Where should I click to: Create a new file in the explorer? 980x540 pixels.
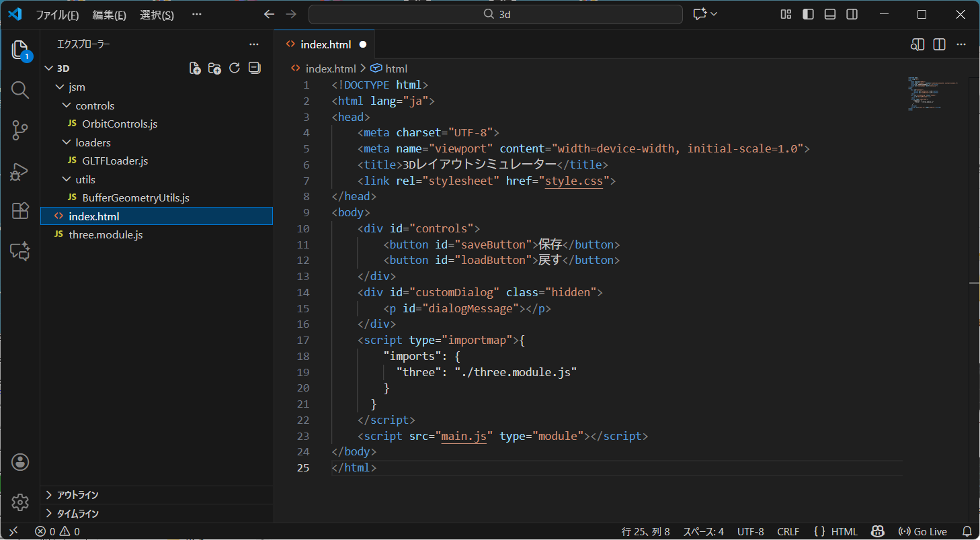point(194,68)
